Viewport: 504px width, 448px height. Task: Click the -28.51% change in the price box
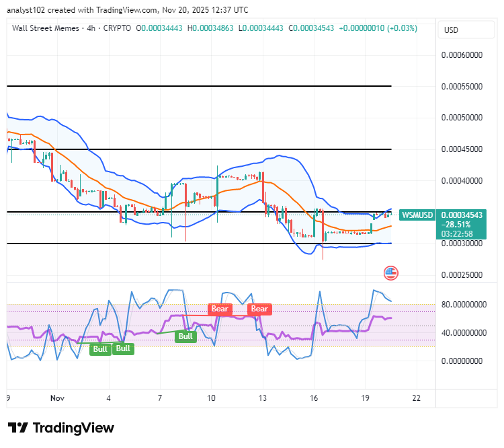tap(456, 225)
